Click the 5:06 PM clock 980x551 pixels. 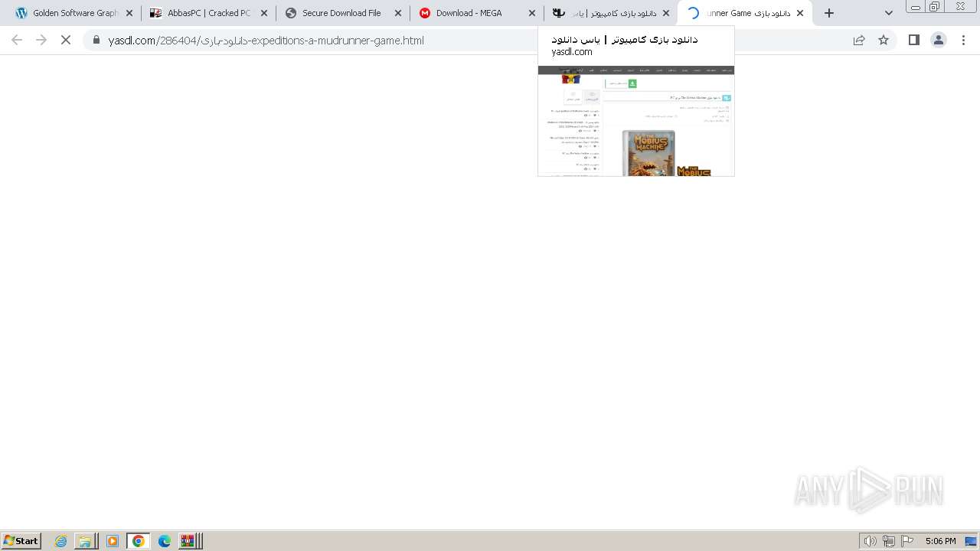point(940,541)
